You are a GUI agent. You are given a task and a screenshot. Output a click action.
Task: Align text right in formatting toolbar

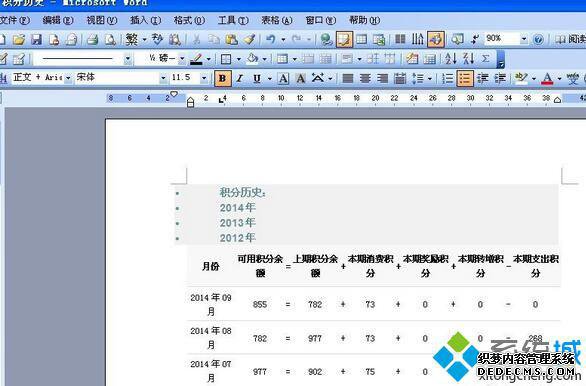382,78
